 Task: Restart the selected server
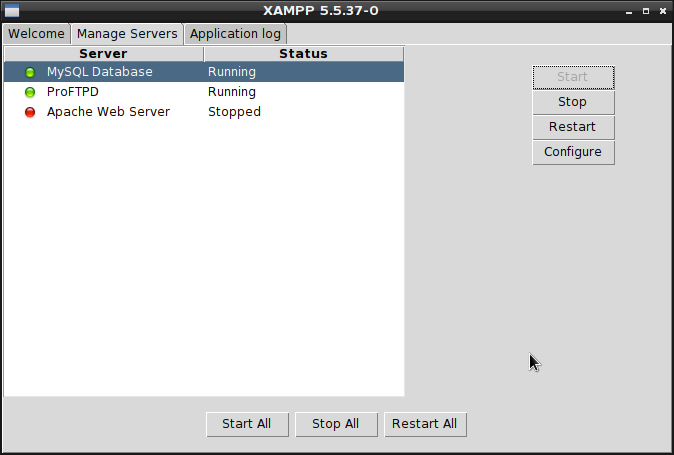(x=573, y=127)
